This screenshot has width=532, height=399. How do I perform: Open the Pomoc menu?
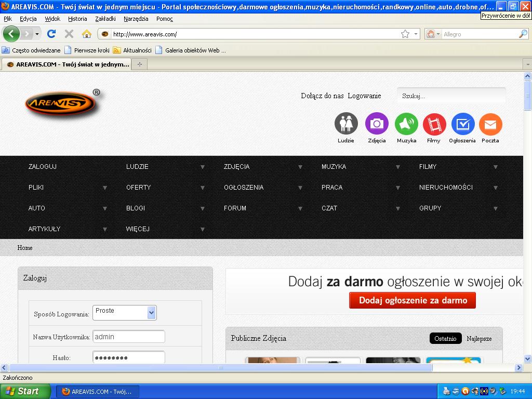(x=165, y=19)
